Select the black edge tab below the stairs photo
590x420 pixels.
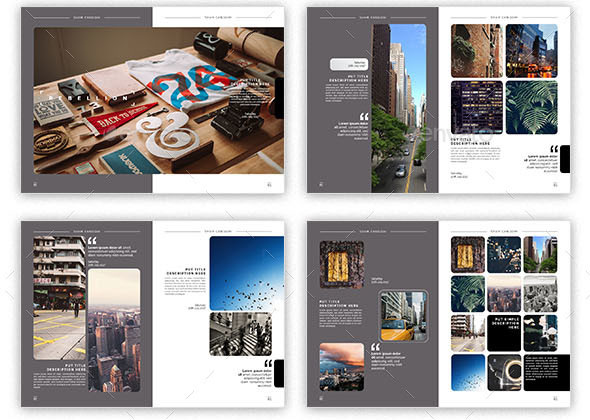click(x=279, y=373)
